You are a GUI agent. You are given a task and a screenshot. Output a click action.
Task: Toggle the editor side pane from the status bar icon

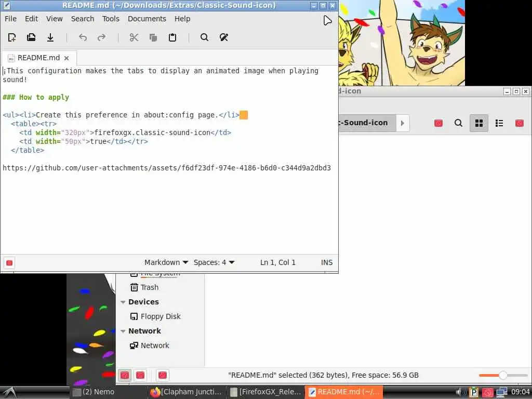(9, 263)
